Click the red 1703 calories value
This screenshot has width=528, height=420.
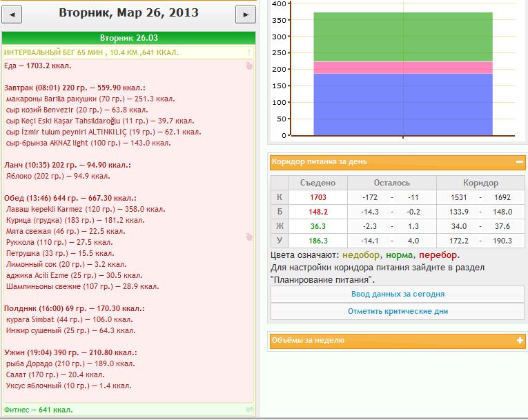pos(318,197)
